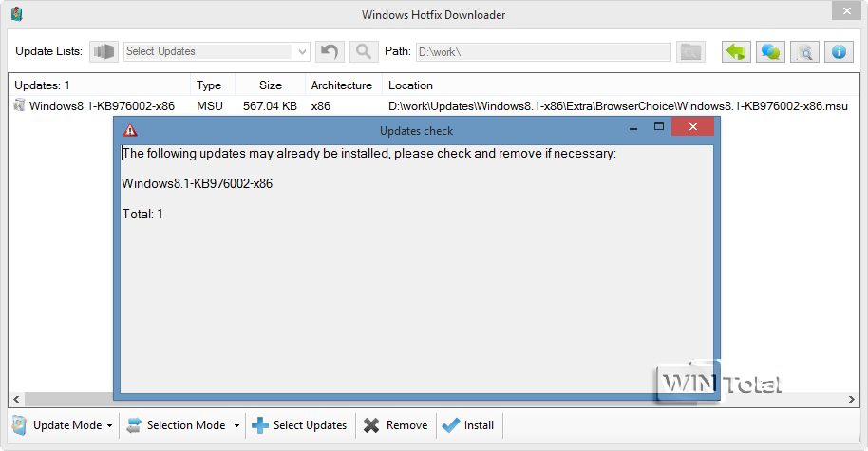Viewport: 868px width, 451px height.
Task: Click the browse folder icon next to Path
Action: [690, 52]
